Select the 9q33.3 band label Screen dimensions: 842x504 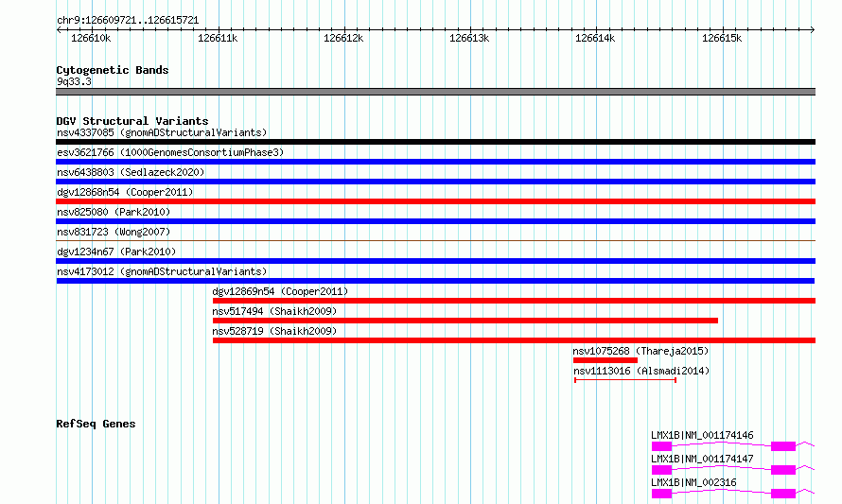pos(74,81)
